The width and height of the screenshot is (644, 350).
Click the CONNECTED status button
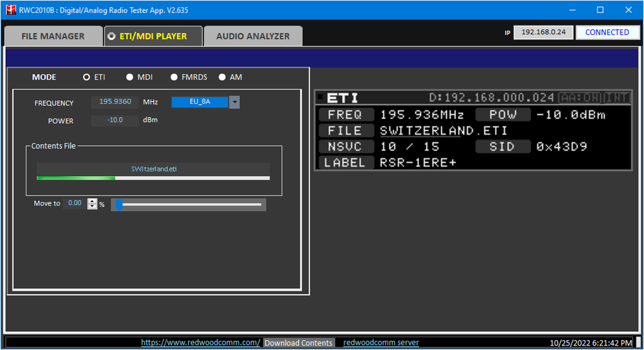(x=607, y=32)
